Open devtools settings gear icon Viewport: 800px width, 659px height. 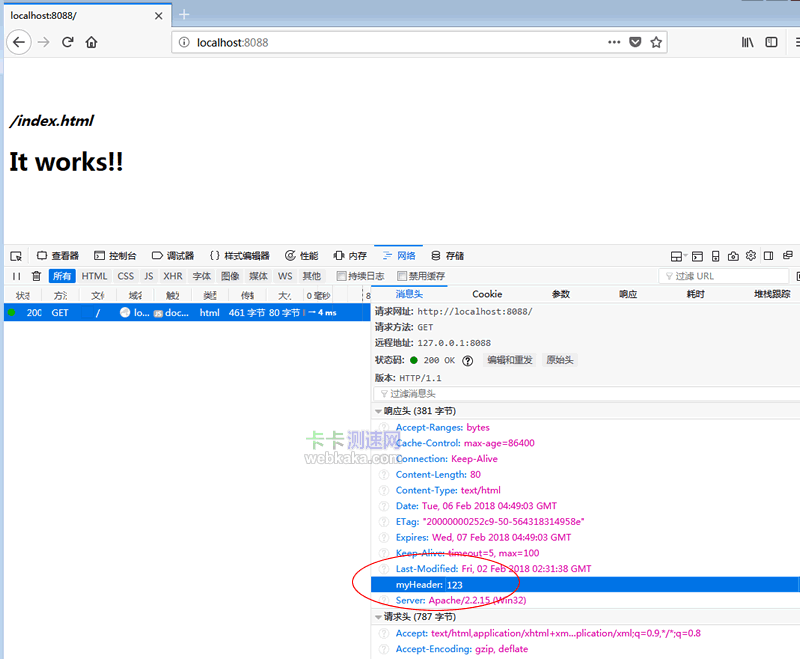751,256
